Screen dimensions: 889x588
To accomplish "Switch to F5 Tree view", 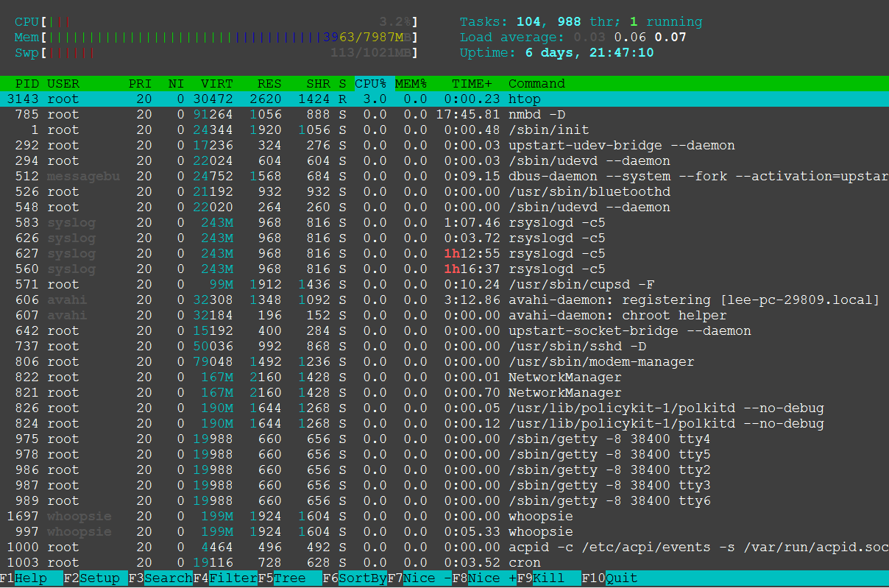I will (290, 578).
